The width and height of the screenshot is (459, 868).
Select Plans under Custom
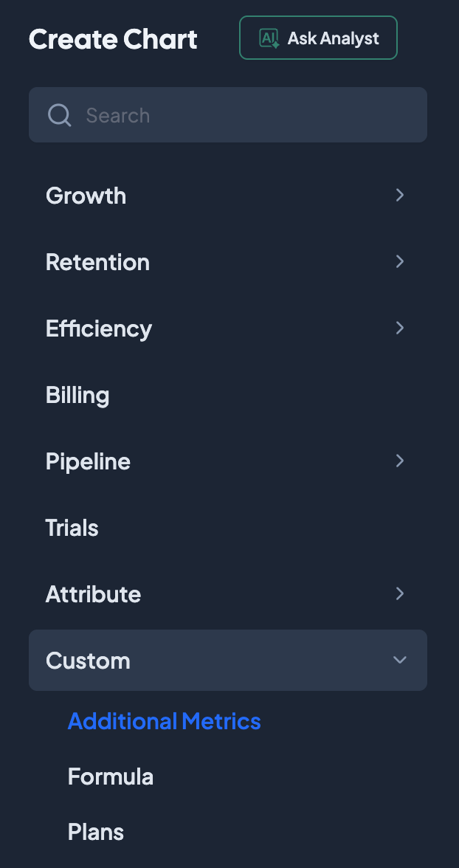pos(96,832)
